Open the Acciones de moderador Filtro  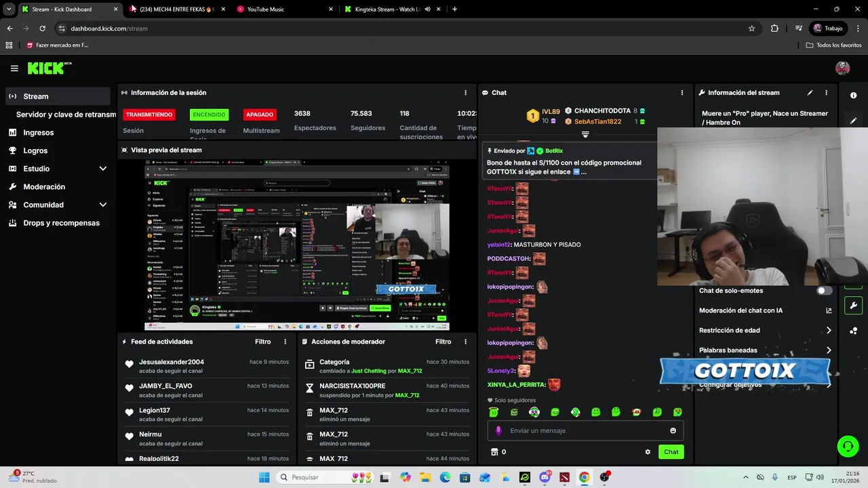(443, 342)
